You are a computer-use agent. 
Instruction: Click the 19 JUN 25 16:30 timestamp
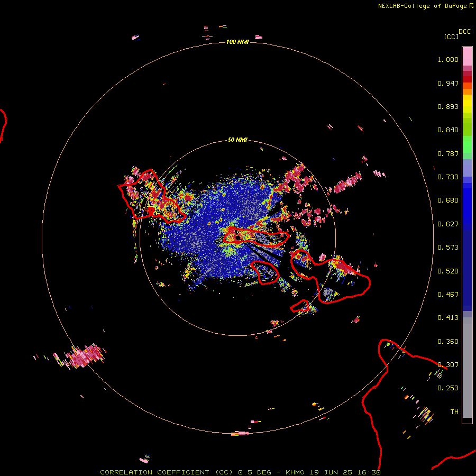345,472
